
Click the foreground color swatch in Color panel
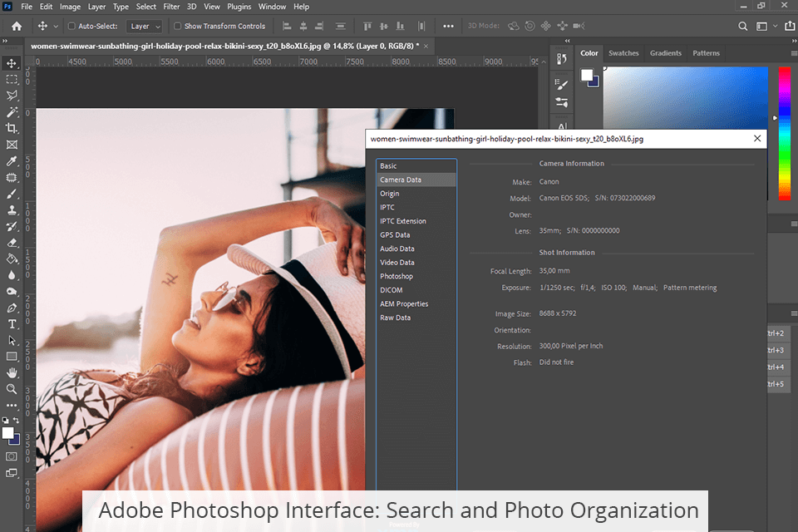[x=587, y=76]
